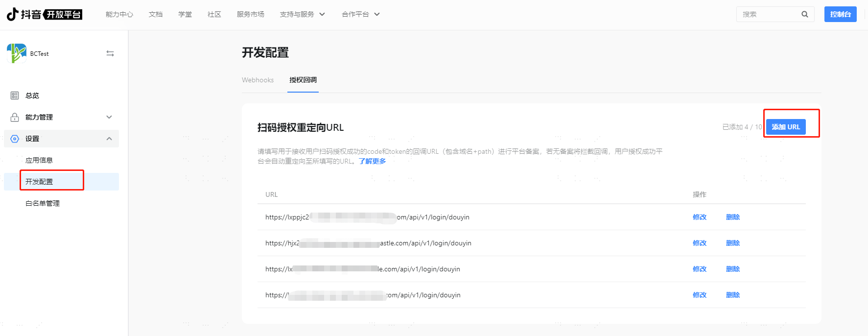Select 白名单管理 in the sidebar

(43, 203)
